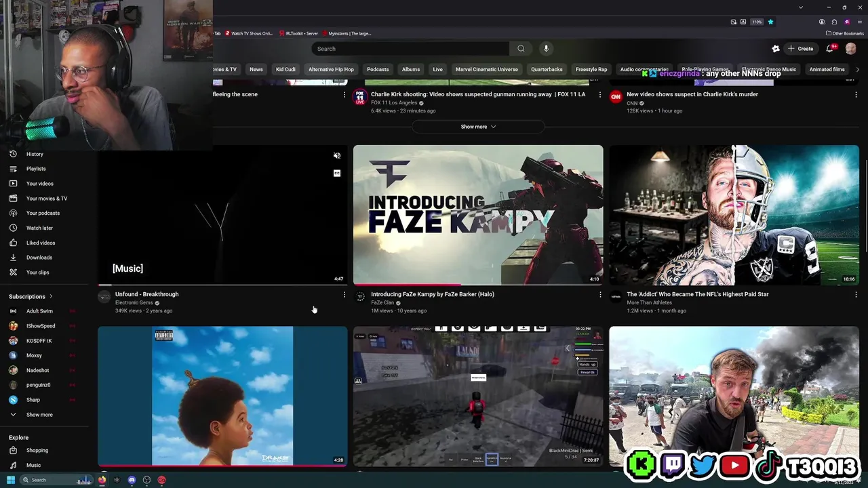The height and width of the screenshot is (488, 868).
Task: Click the 110% zoom level indicator
Action: [x=757, y=22]
